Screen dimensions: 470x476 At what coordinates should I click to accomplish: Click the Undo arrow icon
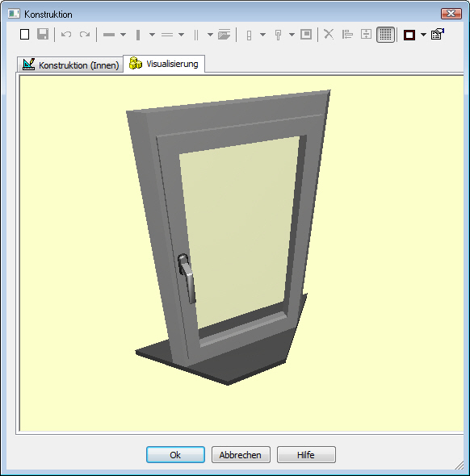click(66, 35)
